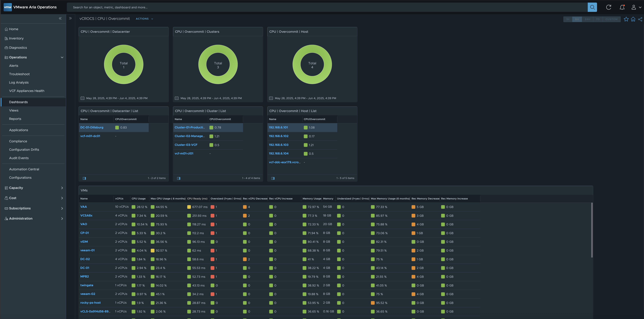Open Views in the sidebar
Image resolution: width=644 pixels, height=319 pixels.
pyautogui.click(x=14, y=110)
